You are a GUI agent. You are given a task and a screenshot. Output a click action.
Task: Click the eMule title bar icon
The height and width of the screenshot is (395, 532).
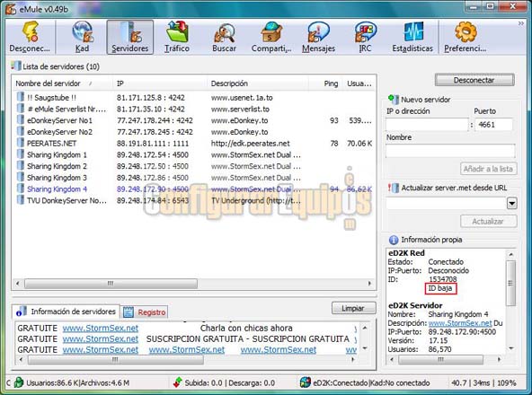coord(11,9)
